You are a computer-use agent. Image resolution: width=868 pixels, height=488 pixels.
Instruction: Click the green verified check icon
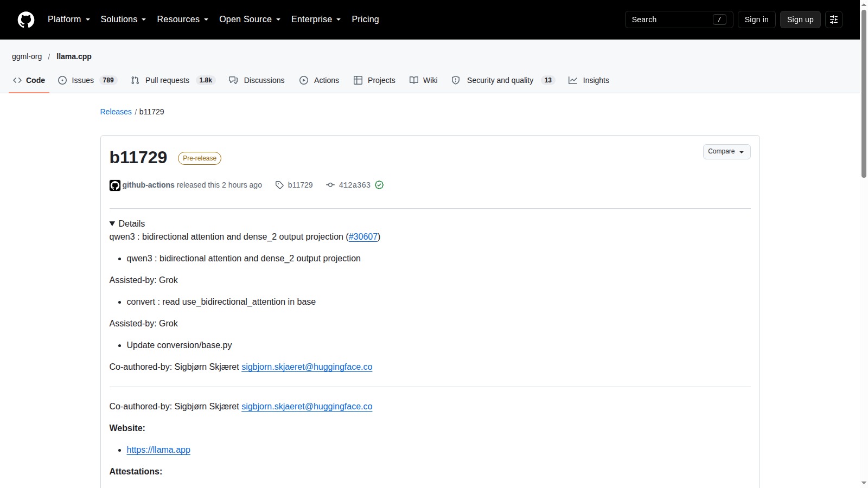379,185
